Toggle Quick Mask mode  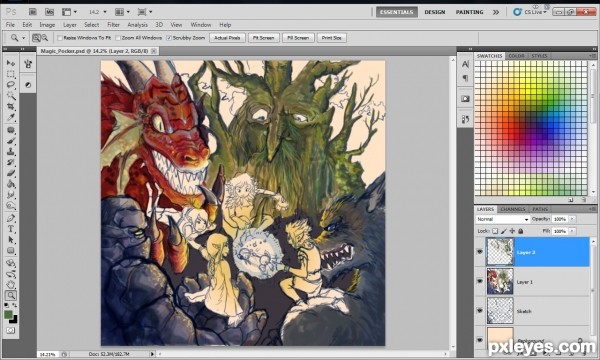click(10, 330)
